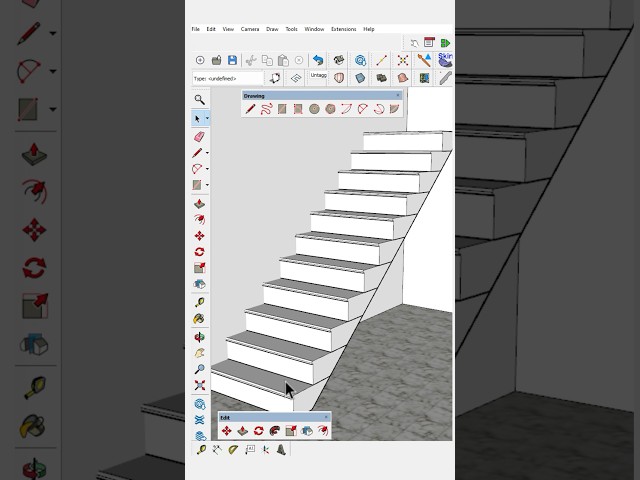Click the Copy icon in top toolbar
Screen dimensions: 640x480
click(267, 60)
